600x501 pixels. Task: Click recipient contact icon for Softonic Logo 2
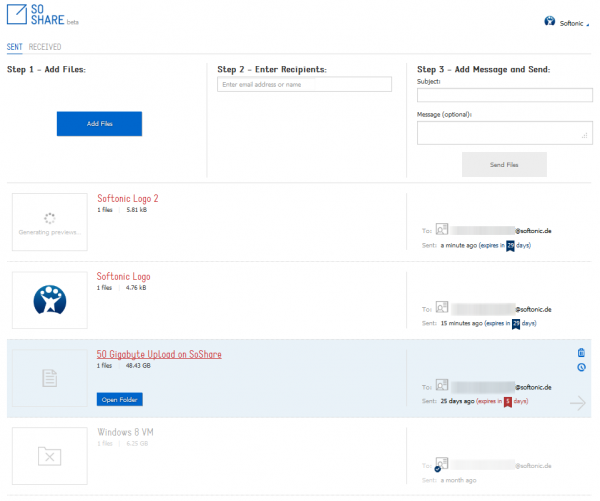pos(442,229)
